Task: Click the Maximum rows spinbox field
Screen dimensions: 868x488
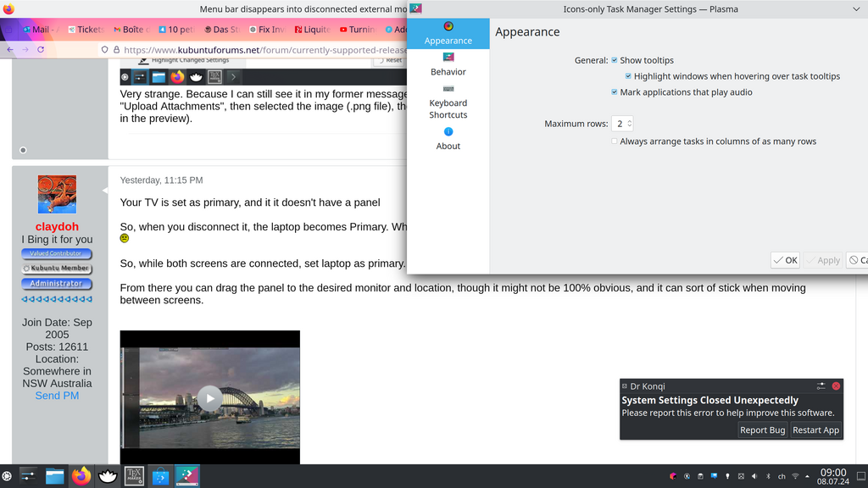Action: [x=621, y=124]
